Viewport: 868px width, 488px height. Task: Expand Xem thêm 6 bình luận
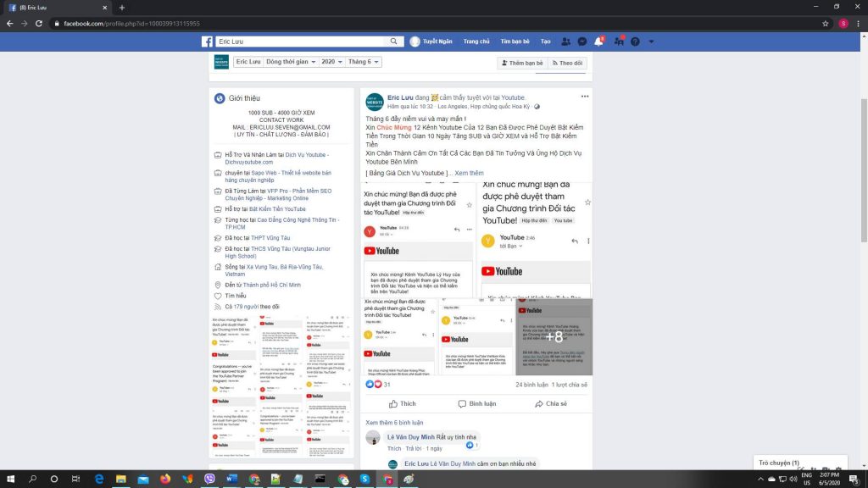coord(394,422)
